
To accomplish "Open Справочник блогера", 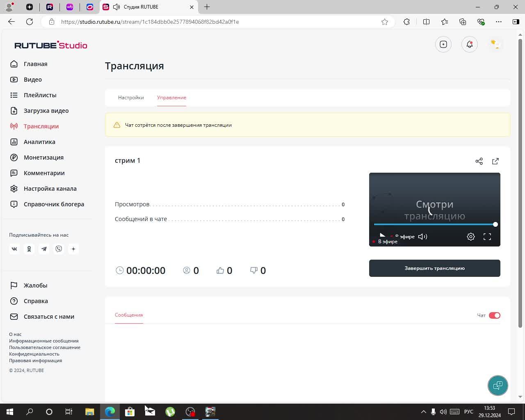I will tap(47, 204).
